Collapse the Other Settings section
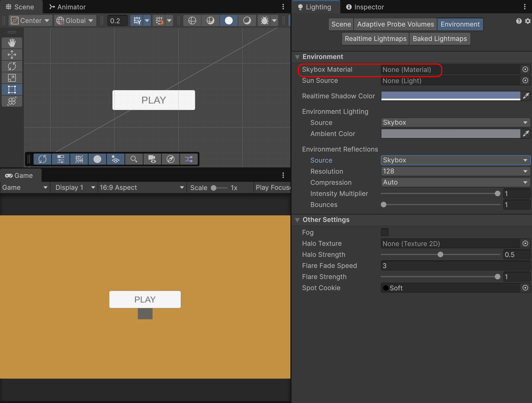532x403 pixels. pos(297,220)
